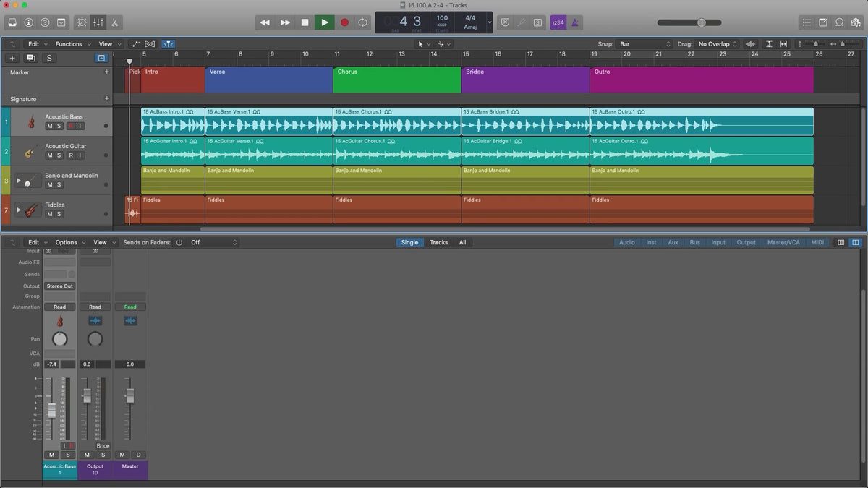Click Stereo Out output button

coord(59,286)
